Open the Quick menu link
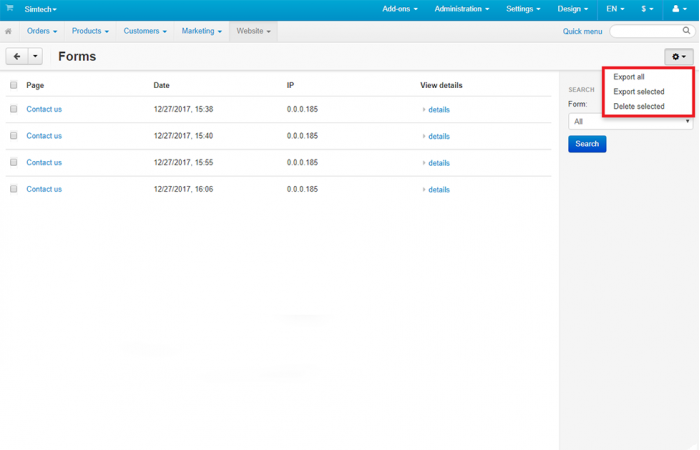 pyautogui.click(x=582, y=31)
